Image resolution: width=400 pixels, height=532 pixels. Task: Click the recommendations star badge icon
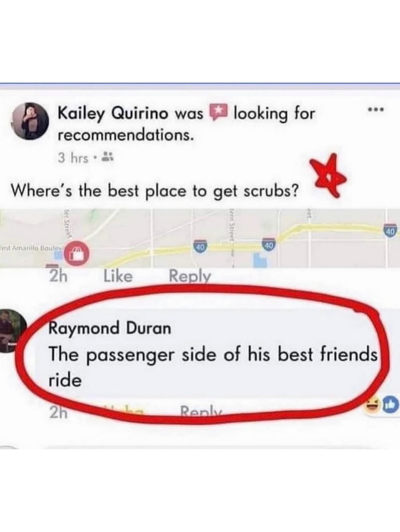click(218, 112)
